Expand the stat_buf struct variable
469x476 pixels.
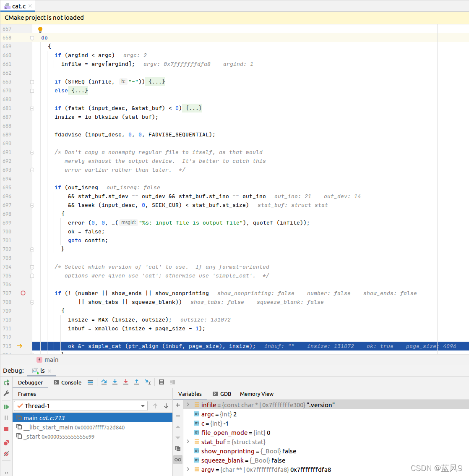point(188,442)
